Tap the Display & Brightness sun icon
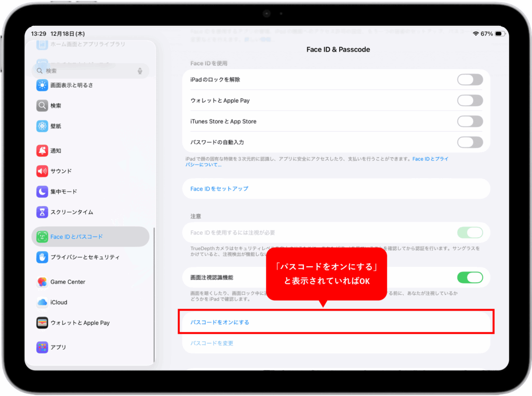This screenshot has width=532, height=396. 42,85
